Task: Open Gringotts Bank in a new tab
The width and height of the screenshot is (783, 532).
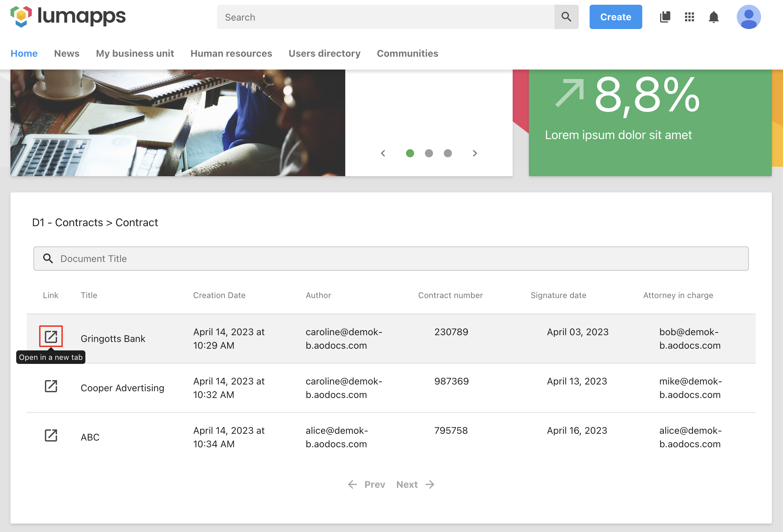Action: [x=51, y=336]
